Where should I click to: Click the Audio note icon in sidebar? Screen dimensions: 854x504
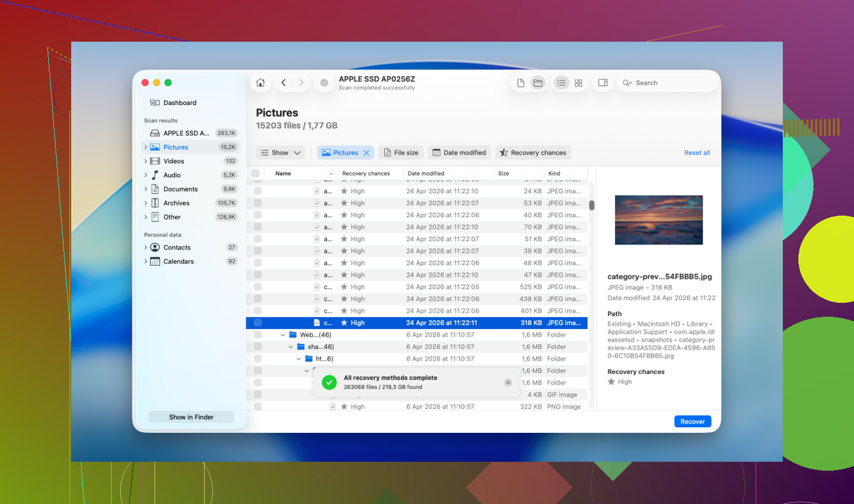tap(155, 175)
